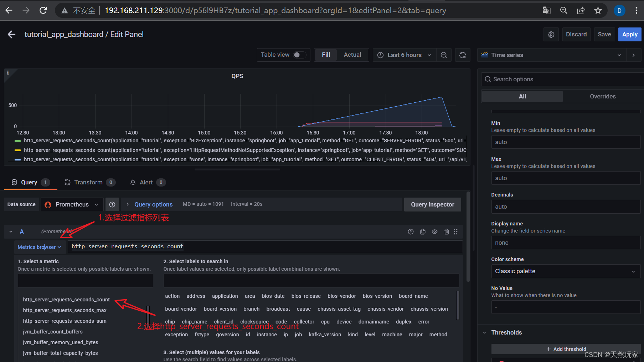Collapse the Thresholds section
This screenshot has width=644, height=362.
click(484, 332)
